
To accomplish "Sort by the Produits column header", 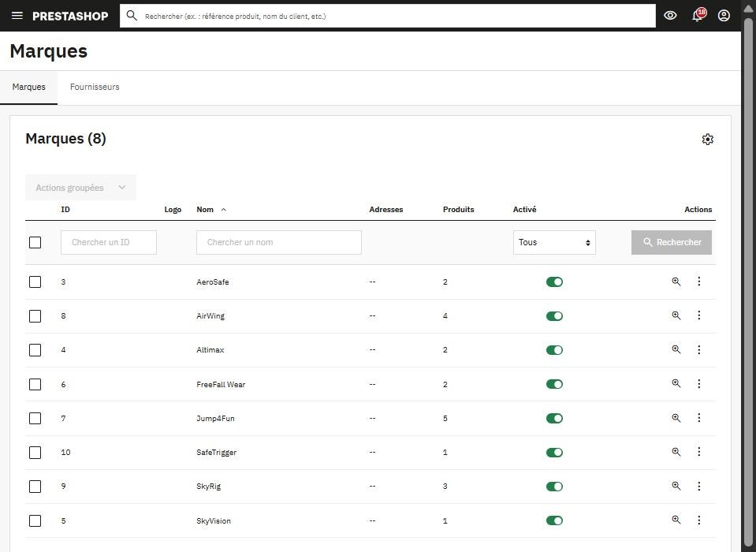I will (459, 210).
